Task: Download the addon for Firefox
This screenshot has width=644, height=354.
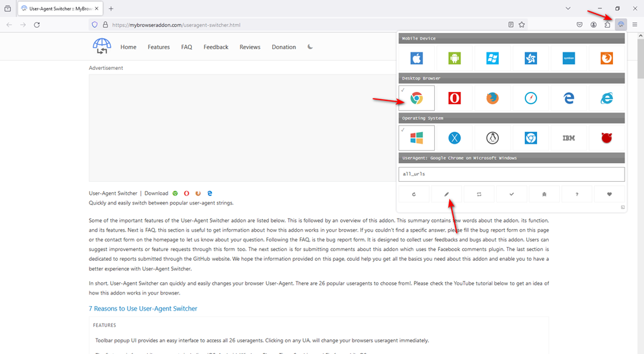Action: (198, 194)
